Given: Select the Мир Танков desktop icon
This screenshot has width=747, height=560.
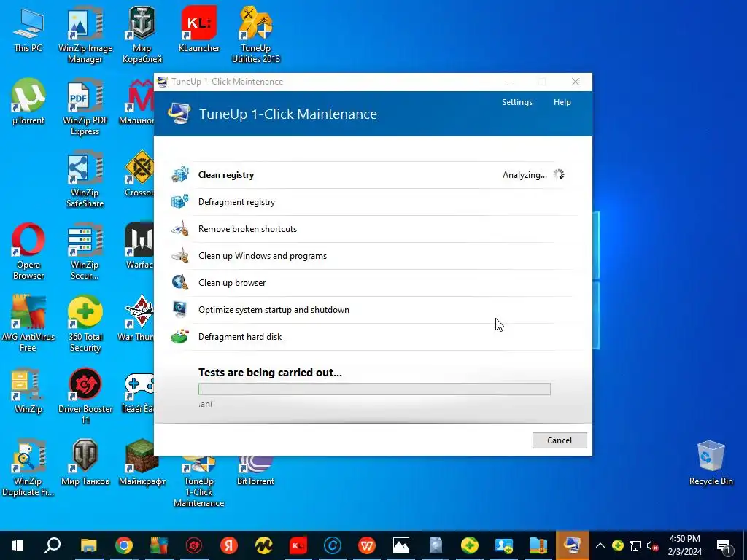Looking at the screenshot, I should tap(85, 463).
